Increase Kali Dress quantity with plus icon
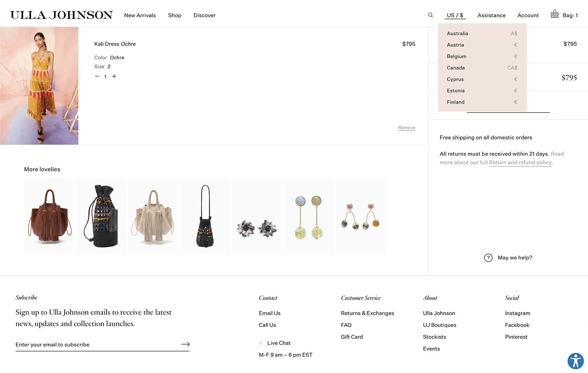Viewport: 588px width, 373px height. pyautogui.click(x=114, y=76)
